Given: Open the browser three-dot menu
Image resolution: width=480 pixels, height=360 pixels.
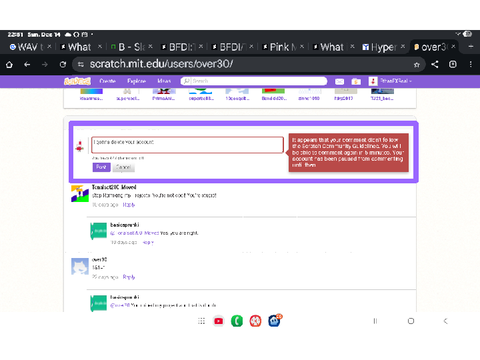Looking at the screenshot, I should coord(471,64).
